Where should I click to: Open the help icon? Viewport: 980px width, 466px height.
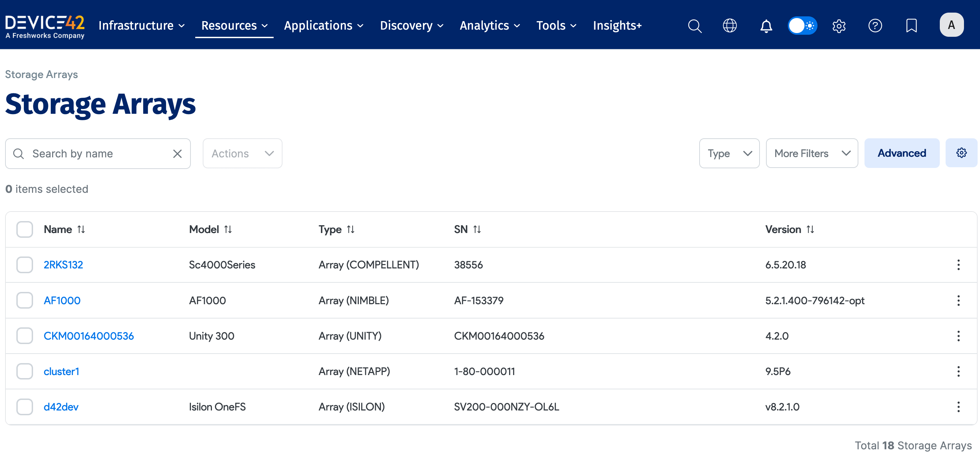(875, 26)
